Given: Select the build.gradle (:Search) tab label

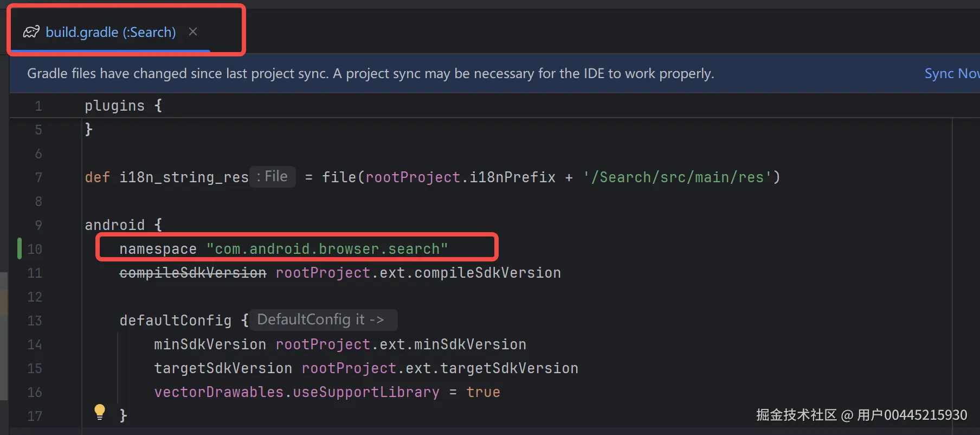Looking at the screenshot, I should coord(111,32).
